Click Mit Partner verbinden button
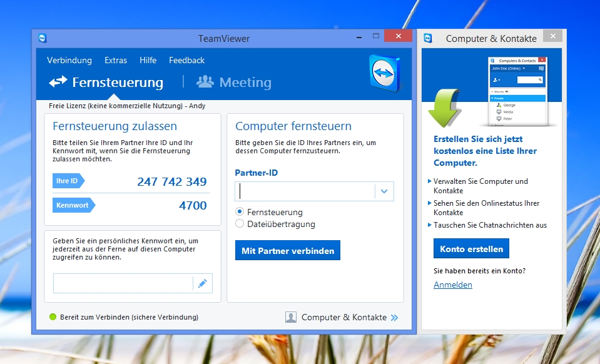The height and width of the screenshot is (364, 600). pos(288,250)
